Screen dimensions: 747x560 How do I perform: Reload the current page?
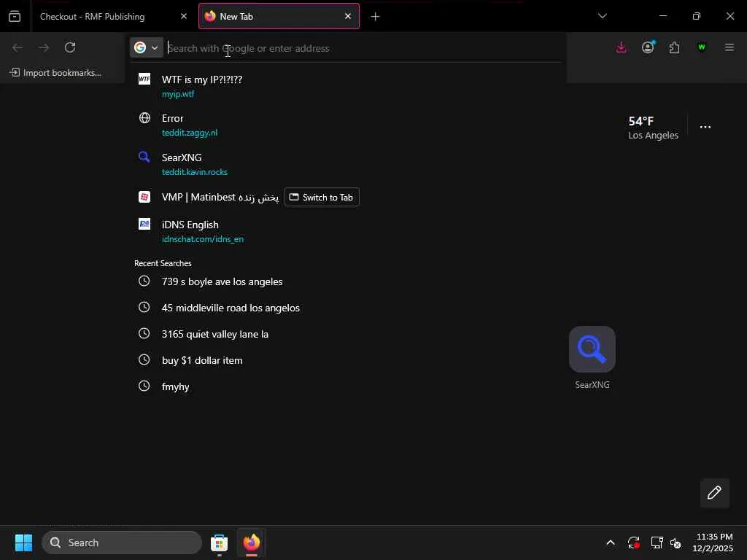[x=70, y=47]
